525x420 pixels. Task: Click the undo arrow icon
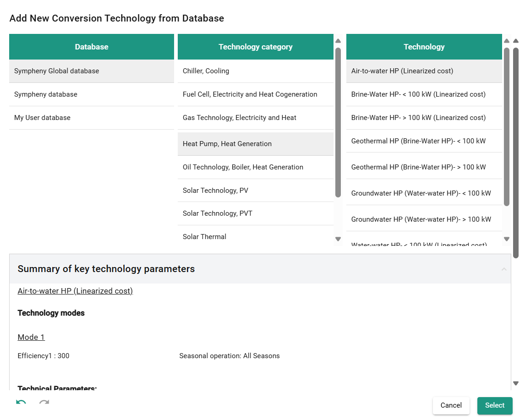[x=21, y=403]
